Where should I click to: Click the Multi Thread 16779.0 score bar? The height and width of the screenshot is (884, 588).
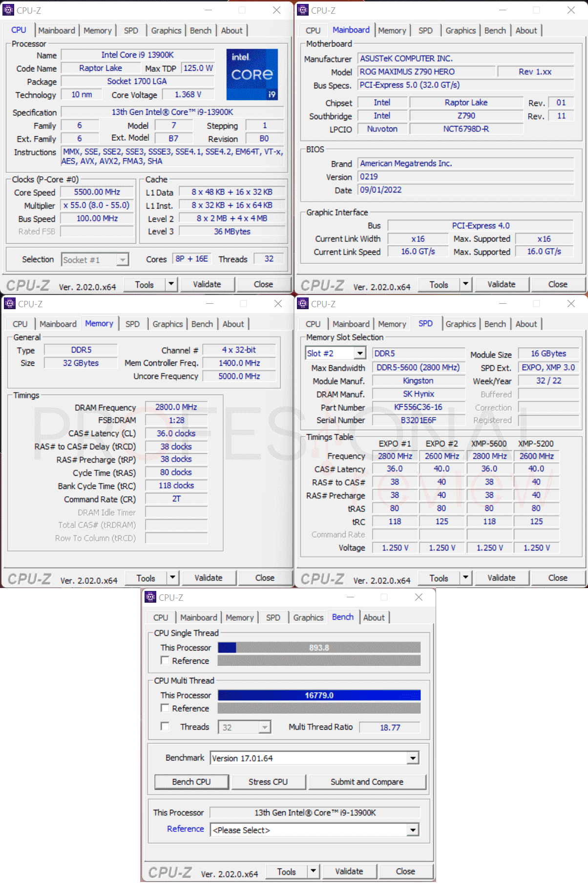[319, 695]
